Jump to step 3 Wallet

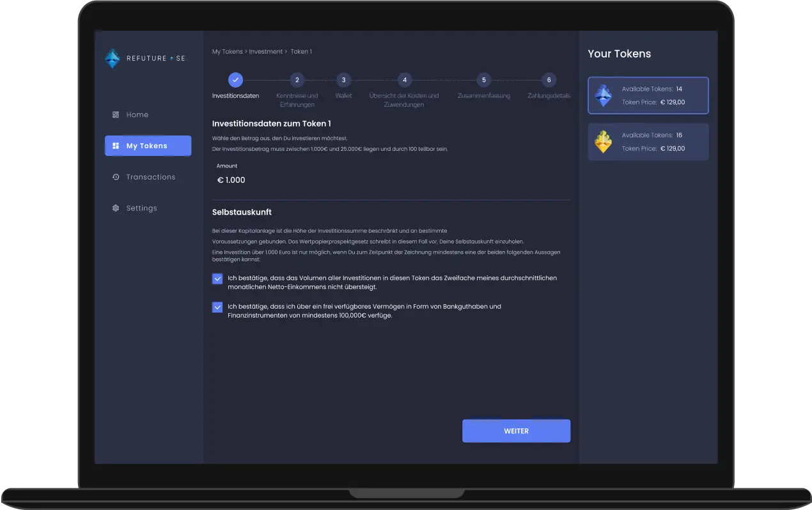(343, 80)
